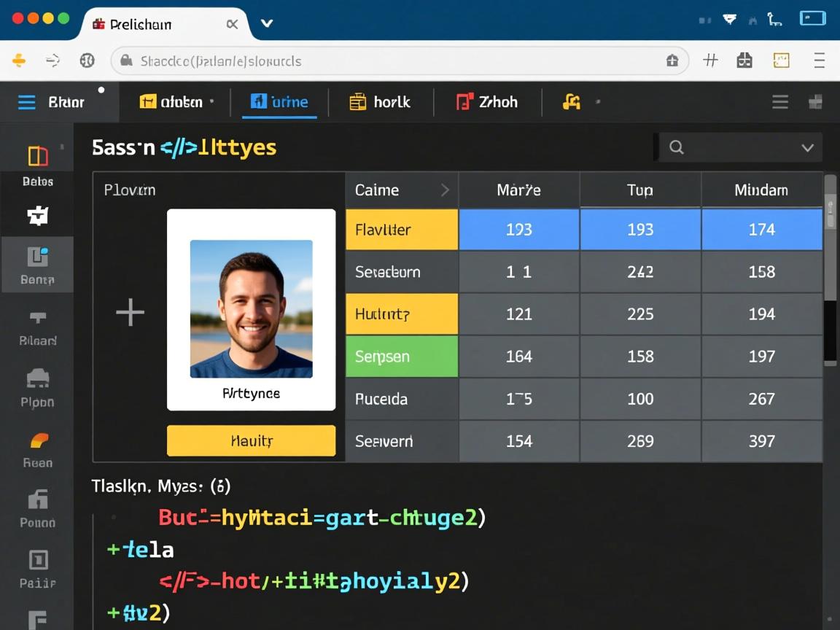This screenshot has width=840, height=630.
Task: Click the profile photo thumbnail
Action: tap(251, 309)
